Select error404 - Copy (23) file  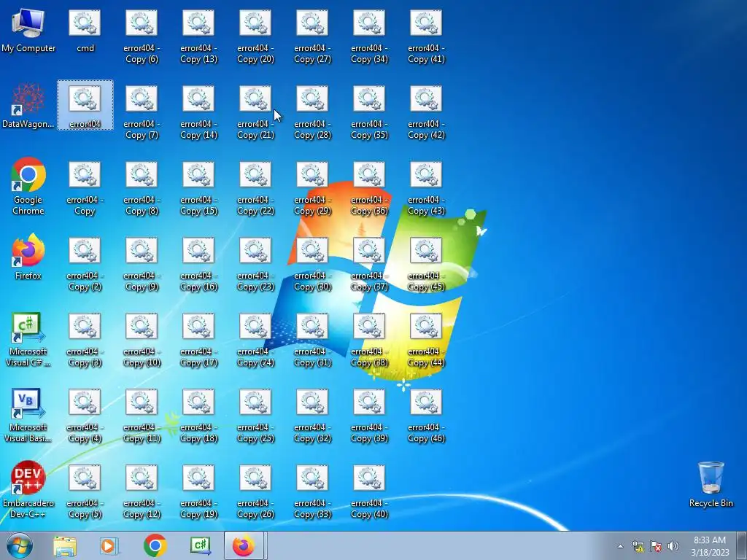(x=255, y=264)
